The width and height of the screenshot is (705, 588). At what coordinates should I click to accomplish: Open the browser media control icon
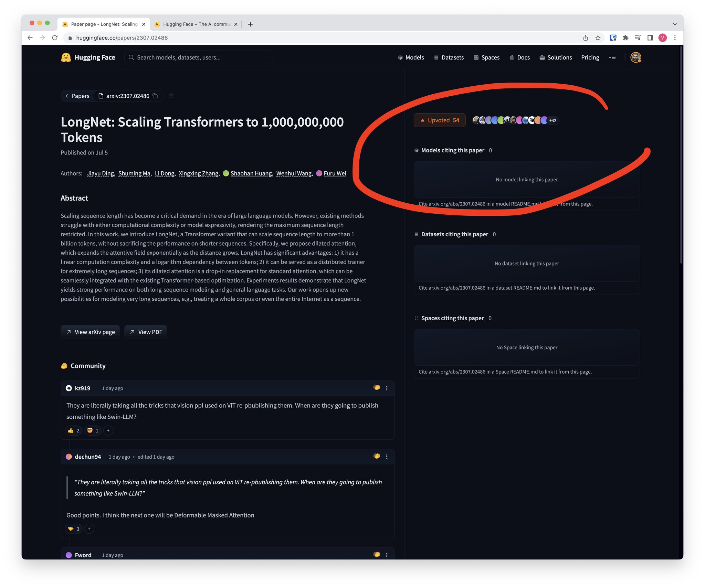pos(638,38)
